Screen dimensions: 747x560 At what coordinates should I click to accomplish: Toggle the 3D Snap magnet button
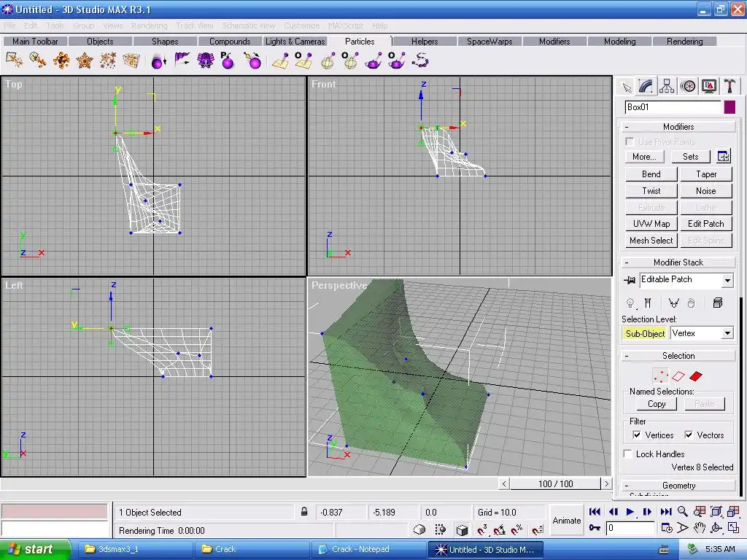click(482, 529)
